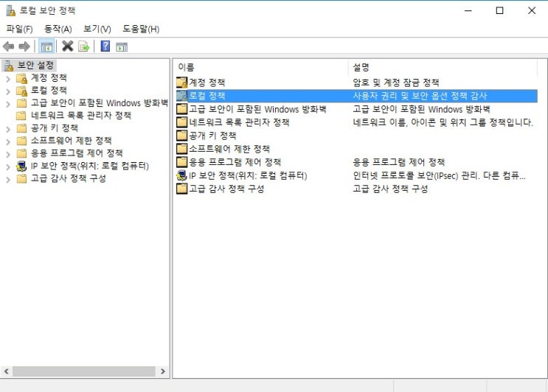
Task: Select 계정 정책 name in list pane
Action: [x=207, y=83]
